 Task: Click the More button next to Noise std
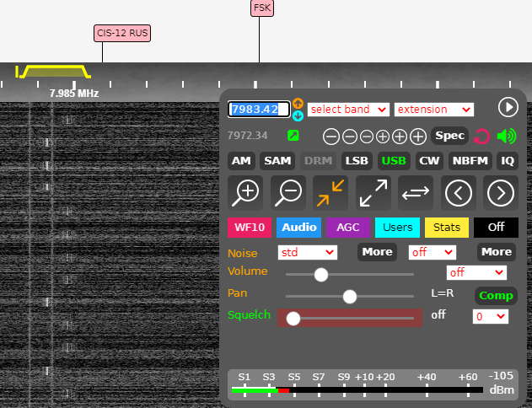(x=377, y=252)
